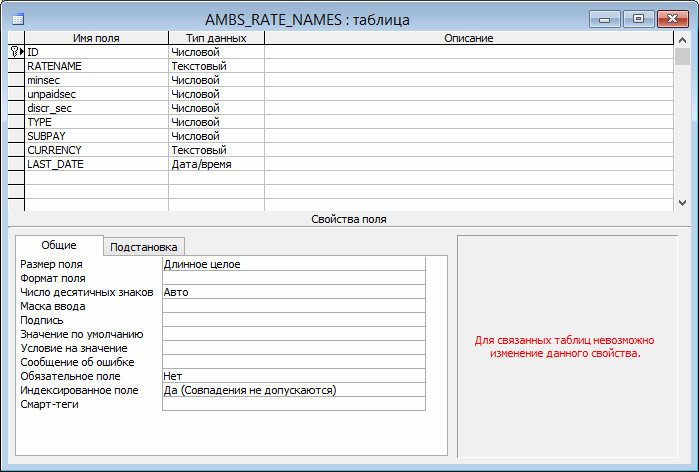
Task: Open the data type cell for RATENAME
Action: pos(215,65)
